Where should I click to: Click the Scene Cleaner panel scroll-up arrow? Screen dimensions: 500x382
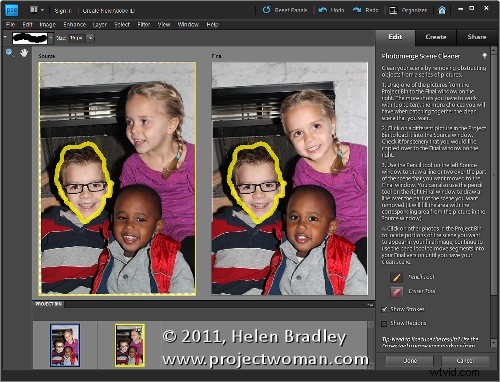[x=494, y=50]
